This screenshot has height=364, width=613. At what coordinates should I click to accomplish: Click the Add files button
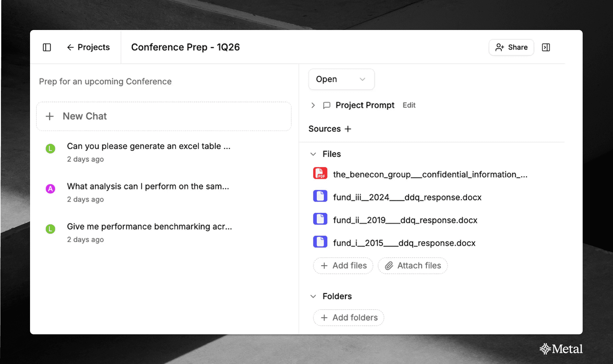pyautogui.click(x=343, y=266)
